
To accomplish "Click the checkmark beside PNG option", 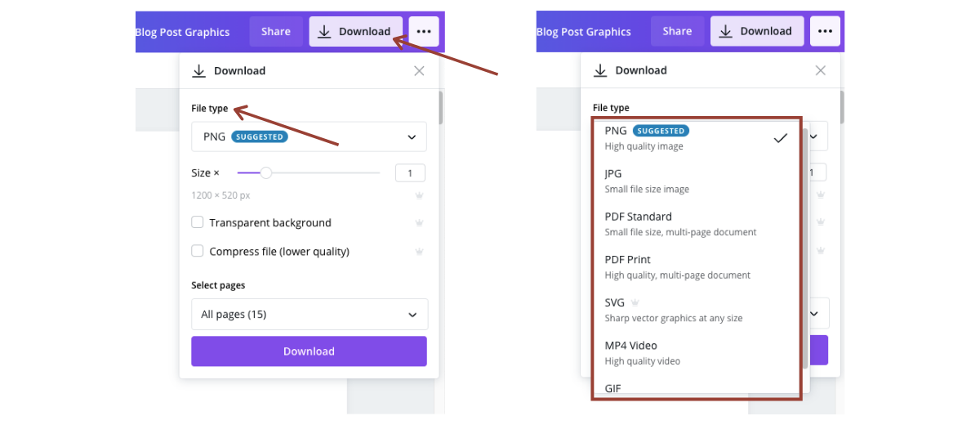I will pyautogui.click(x=780, y=137).
